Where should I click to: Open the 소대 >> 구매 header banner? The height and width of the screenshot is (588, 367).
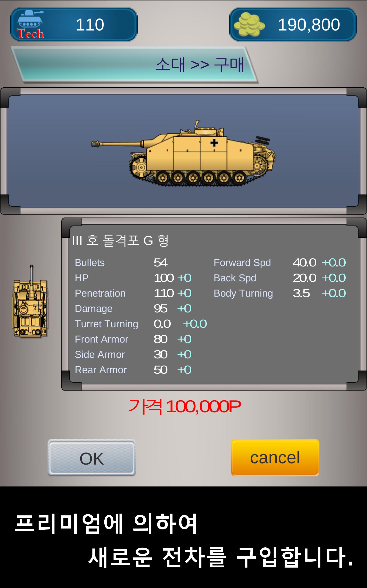click(135, 65)
